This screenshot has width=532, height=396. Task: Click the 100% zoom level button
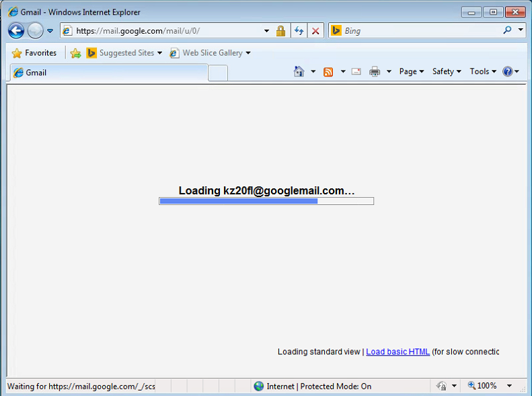coord(482,385)
